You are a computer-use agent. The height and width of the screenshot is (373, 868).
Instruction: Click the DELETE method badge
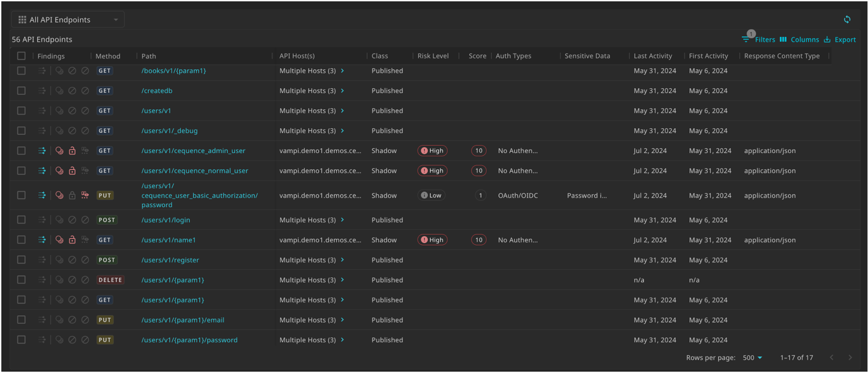(110, 280)
